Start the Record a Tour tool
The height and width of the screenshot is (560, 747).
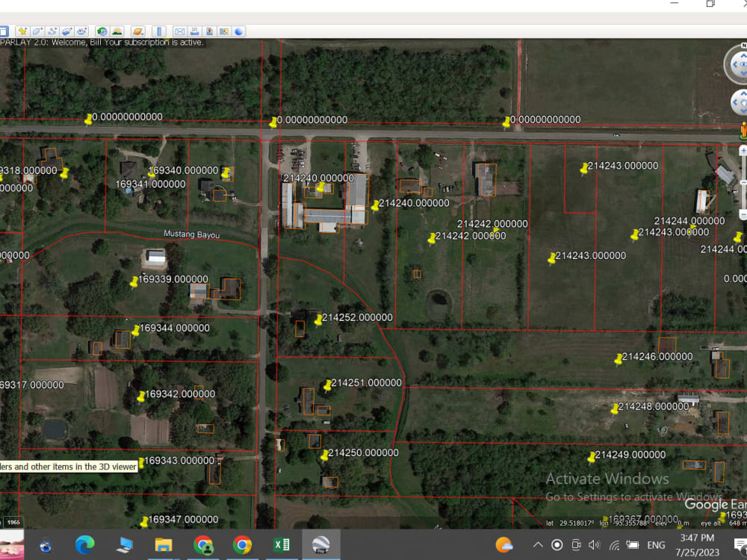pos(81,31)
